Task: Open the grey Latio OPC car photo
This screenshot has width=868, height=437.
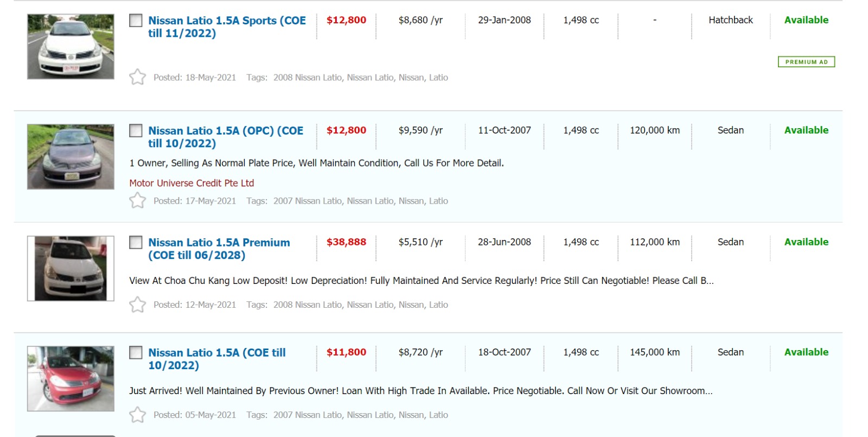Action: (x=71, y=157)
